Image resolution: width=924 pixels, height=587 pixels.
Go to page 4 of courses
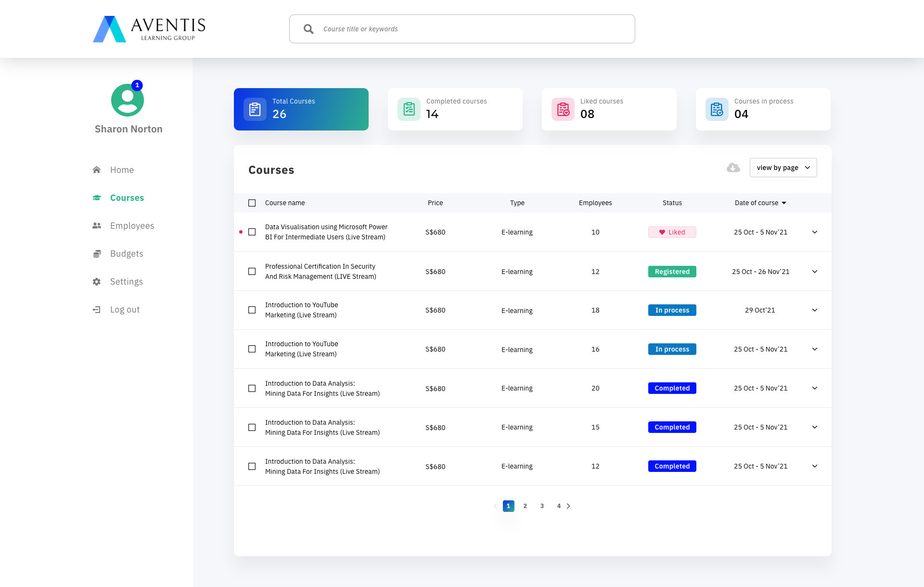(x=559, y=506)
